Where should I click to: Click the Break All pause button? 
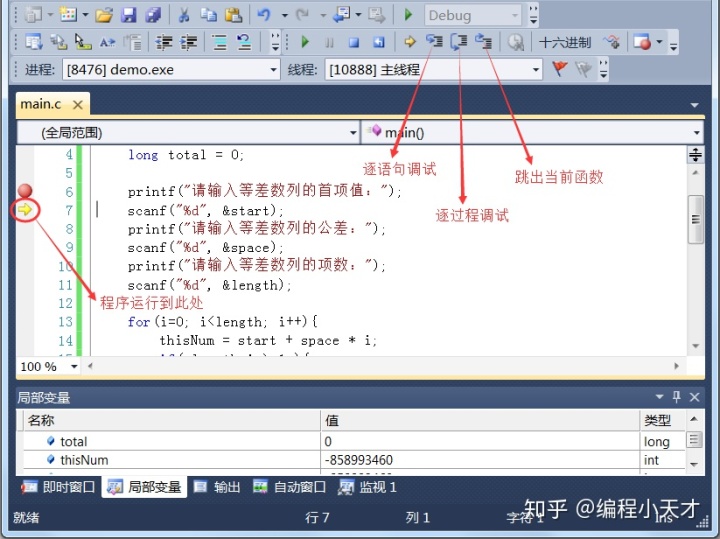point(329,43)
